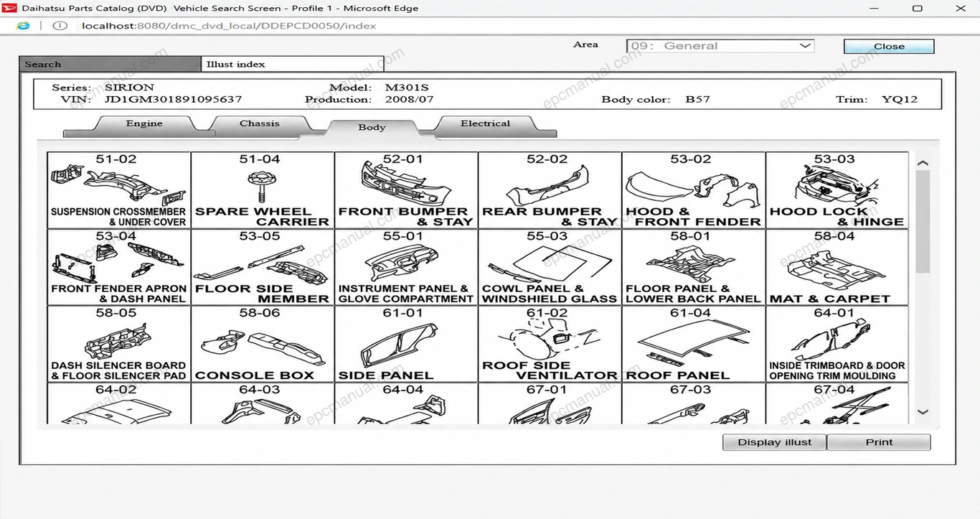Choose 61-02 Roof Side Ventilator illustration

pyautogui.click(x=550, y=344)
